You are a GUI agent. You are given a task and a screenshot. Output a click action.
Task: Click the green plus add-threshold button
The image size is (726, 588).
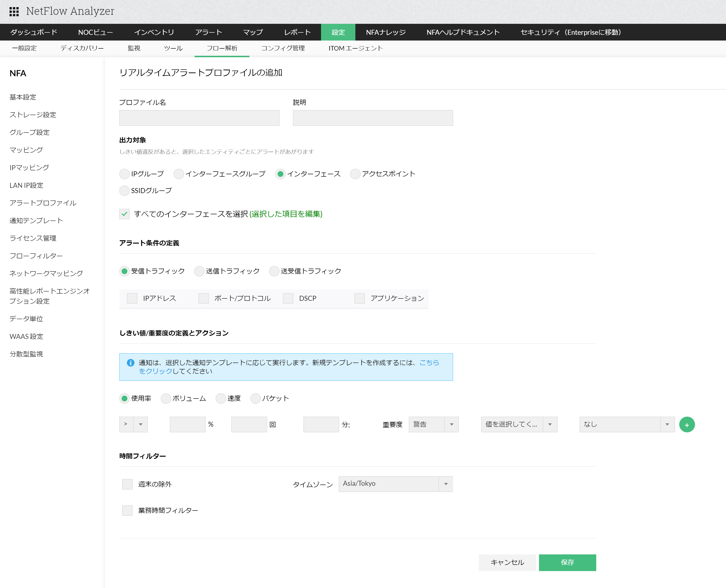(x=687, y=425)
